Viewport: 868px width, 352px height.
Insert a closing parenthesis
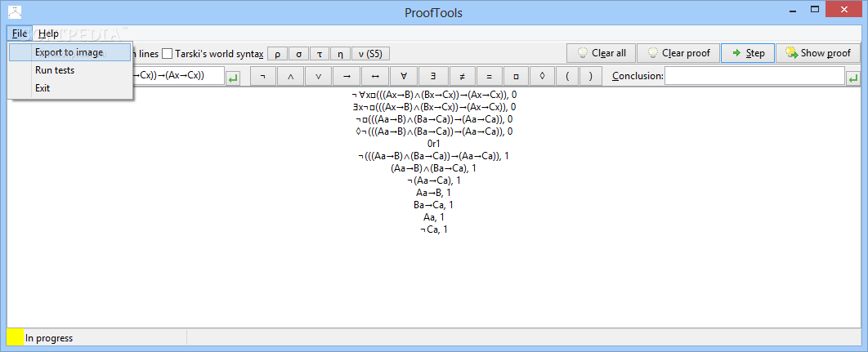coord(591,77)
